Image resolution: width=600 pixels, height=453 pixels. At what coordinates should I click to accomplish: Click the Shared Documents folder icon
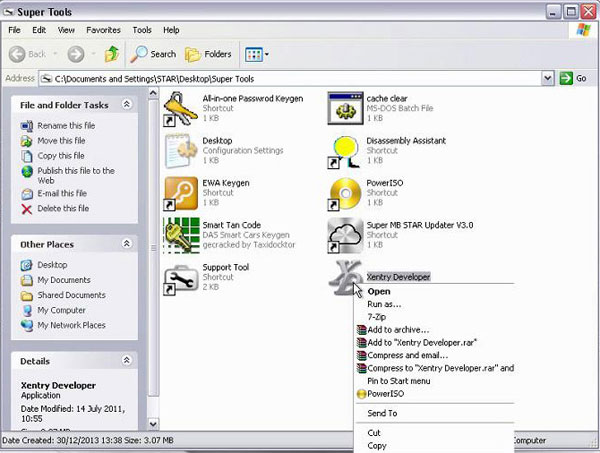[27, 295]
